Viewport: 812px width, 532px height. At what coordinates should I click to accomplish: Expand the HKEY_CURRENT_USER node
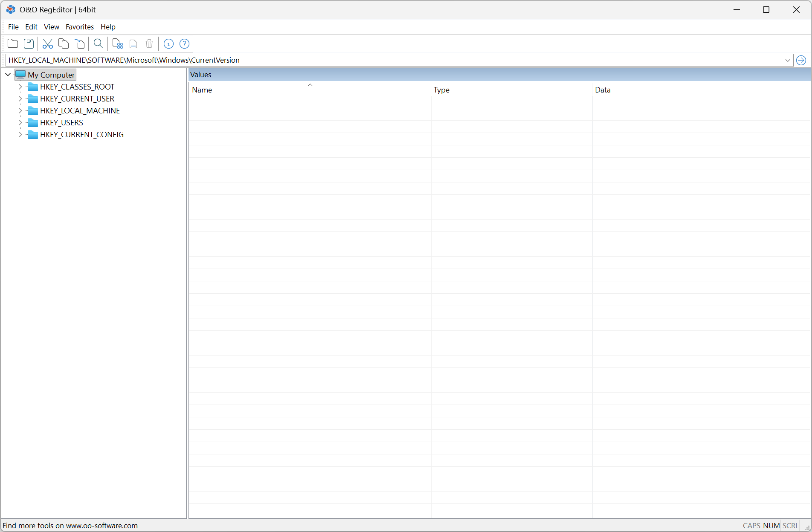pyautogui.click(x=20, y=98)
